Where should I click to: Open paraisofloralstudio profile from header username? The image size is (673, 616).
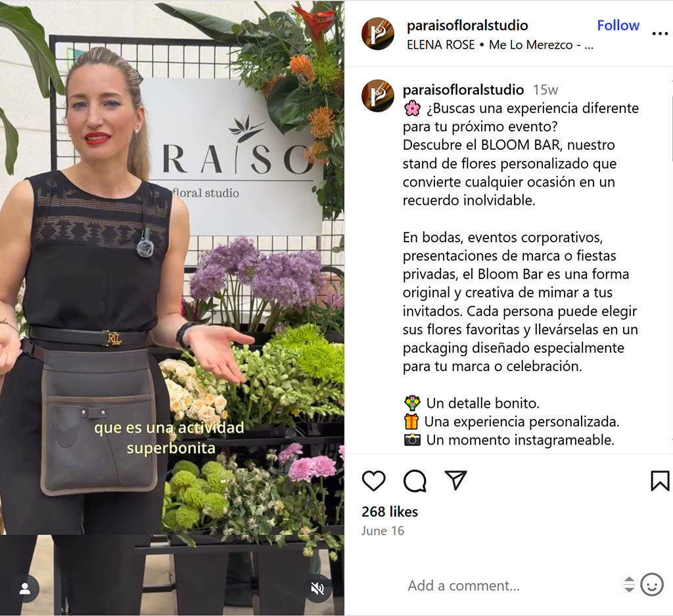[467, 26]
